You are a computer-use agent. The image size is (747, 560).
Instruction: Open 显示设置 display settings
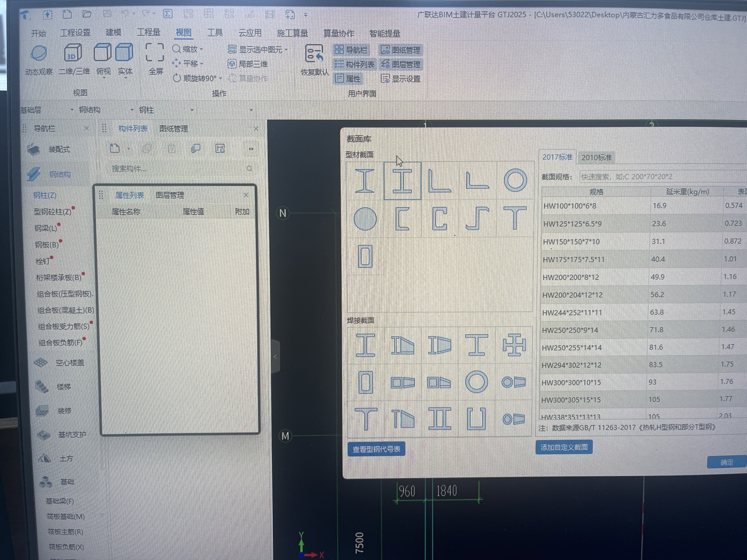click(x=401, y=79)
